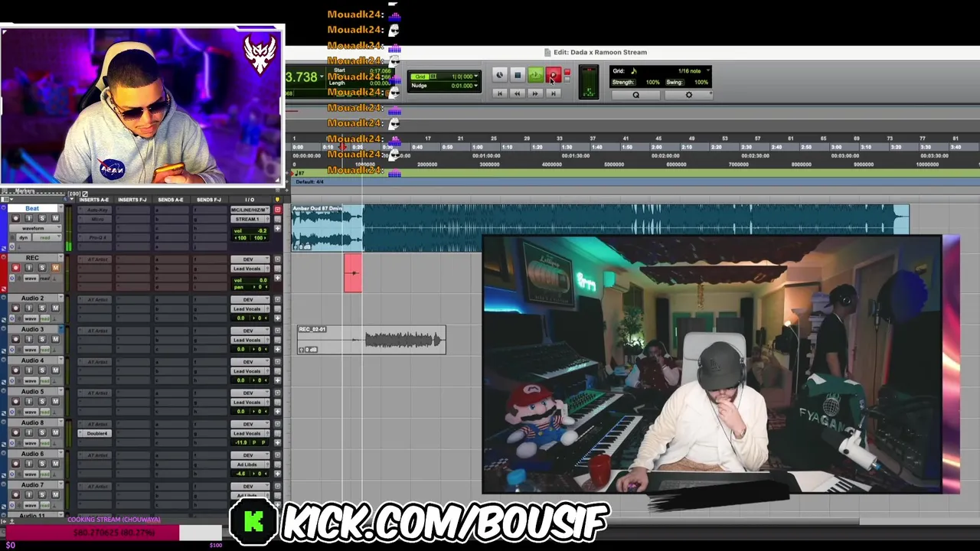Click the Stop button in transport
This screenshot has height=551, width=980.
click(x=518, y=75)
